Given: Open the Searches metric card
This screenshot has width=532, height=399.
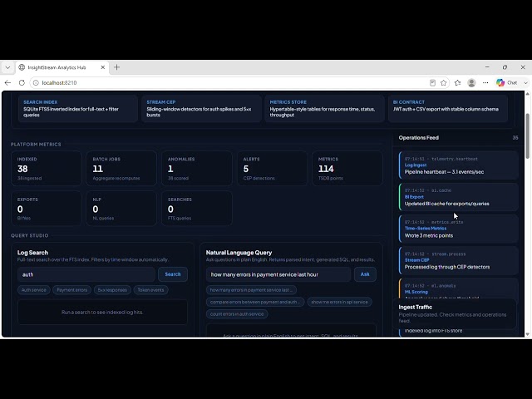Looking at the screenshot, I should point(197,209).
